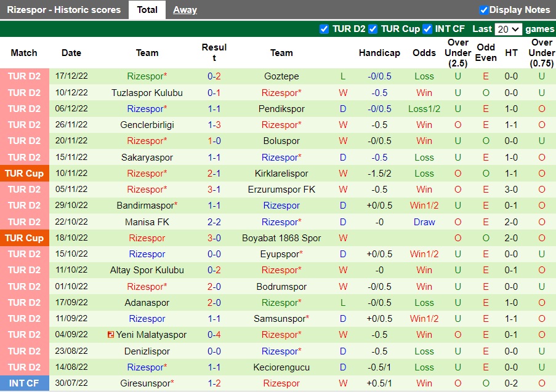This screenshot has width=556, height=392.
Task: Open the Away tab
Action: [185, 10]
